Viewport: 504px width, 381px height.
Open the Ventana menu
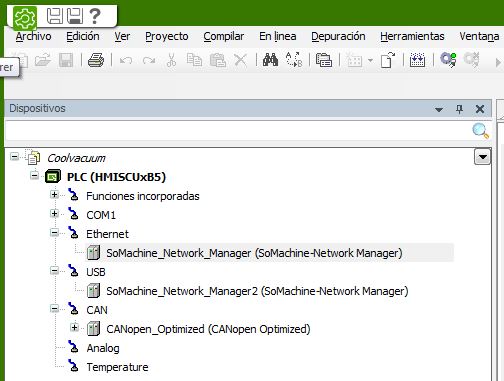pos(479,36)
